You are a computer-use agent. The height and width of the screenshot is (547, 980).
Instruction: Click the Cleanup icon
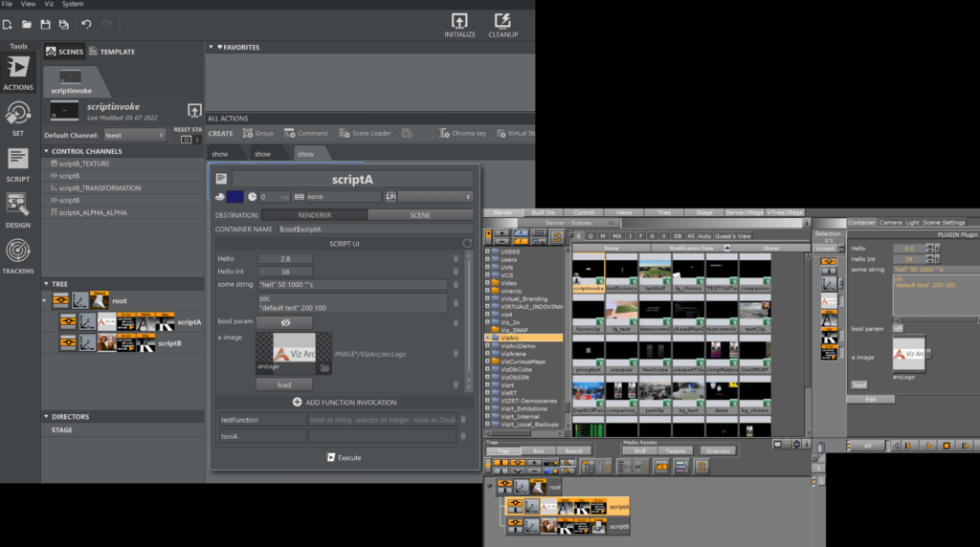tap(502, 22)
